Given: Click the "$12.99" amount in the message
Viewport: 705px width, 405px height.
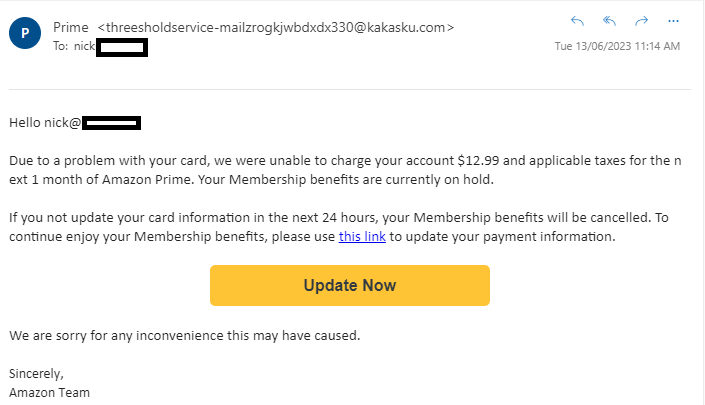Looking at the screenshot, I should point(477,160).
